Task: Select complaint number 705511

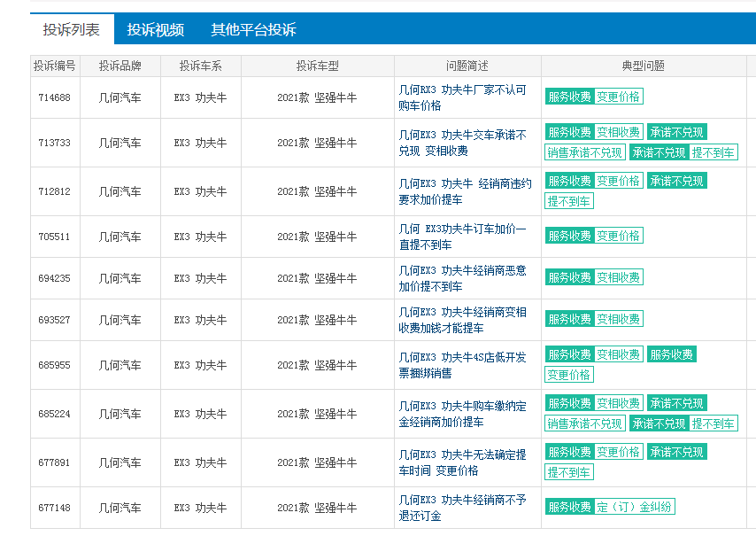Action: click(55, 237)
